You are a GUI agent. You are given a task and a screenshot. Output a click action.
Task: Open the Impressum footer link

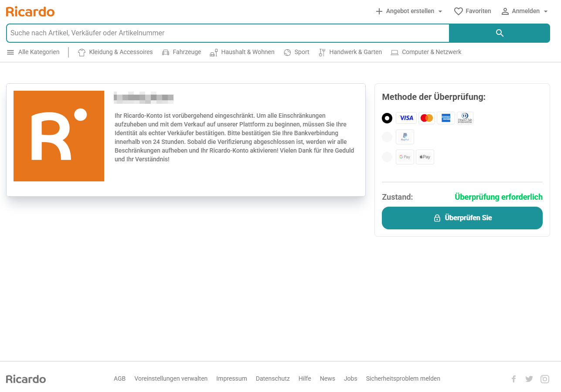click(x=231, y=379)
